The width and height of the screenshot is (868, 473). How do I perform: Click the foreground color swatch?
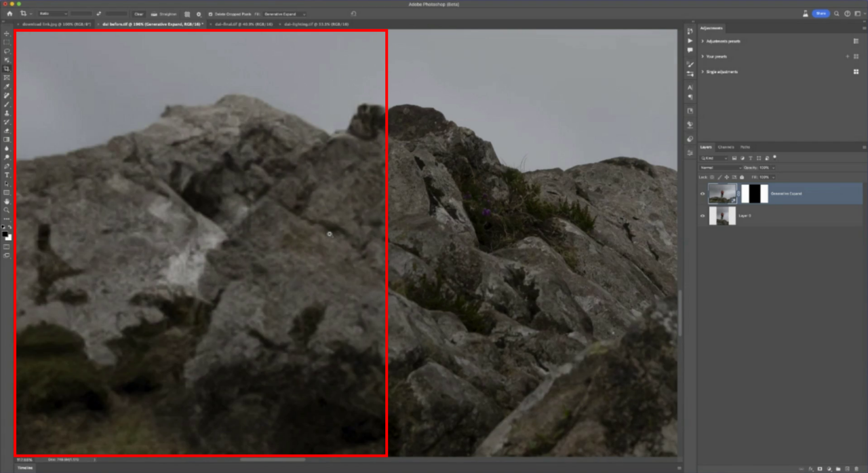[x=5, y=233]
